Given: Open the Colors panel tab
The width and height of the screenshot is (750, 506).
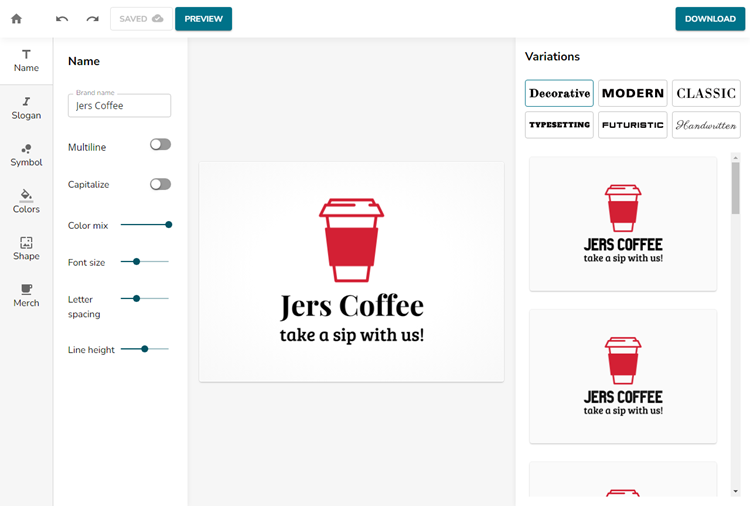Looking at the screenshot, I should point(26,202).
